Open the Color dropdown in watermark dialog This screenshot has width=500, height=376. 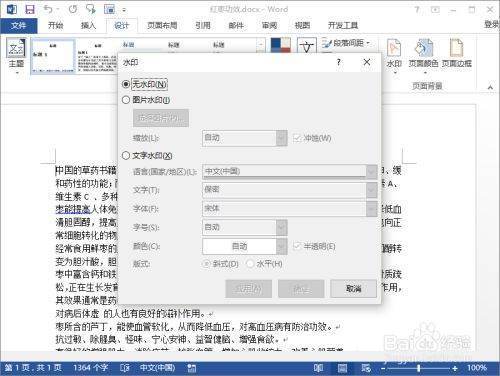point(281,247)
